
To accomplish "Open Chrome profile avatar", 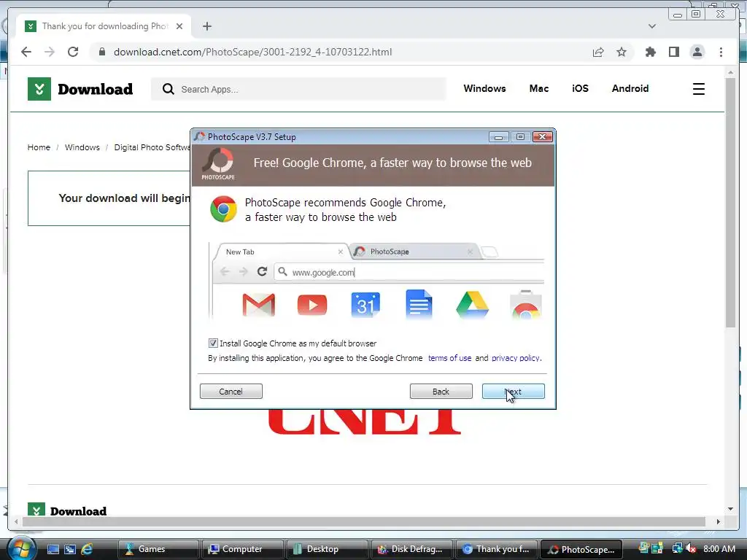I will pyautogui.click(x=697, y=52).
